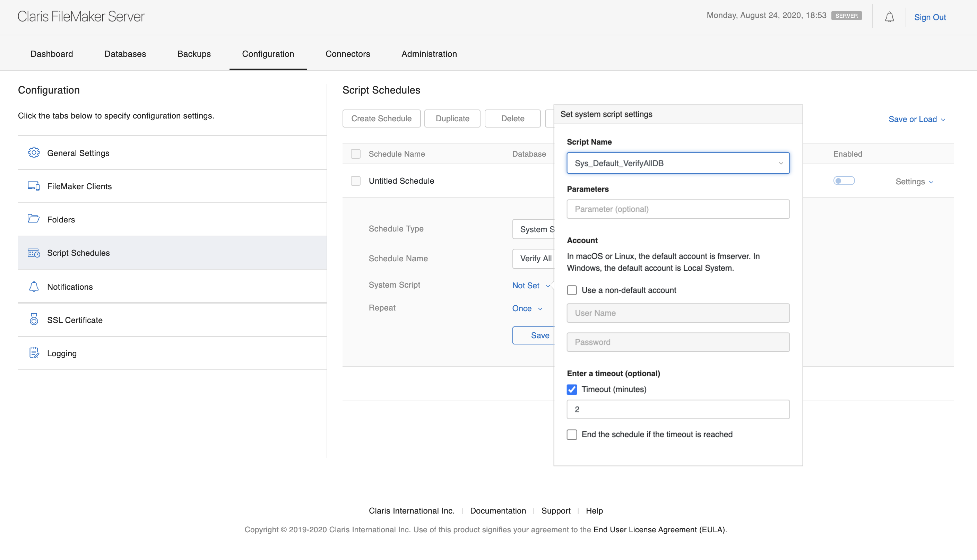The image size is (977, 560).
Task: Click the Notifications bell icon in sidebar
Action: (34, 286)
